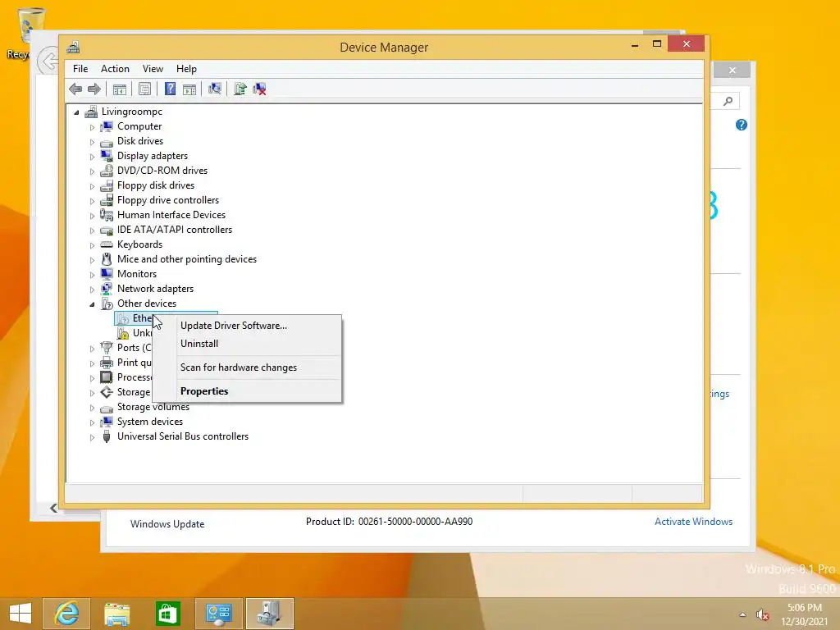Click Activate Windows link in System window
The height and width of the screenshot is (630, 840).
coord(693,521)
